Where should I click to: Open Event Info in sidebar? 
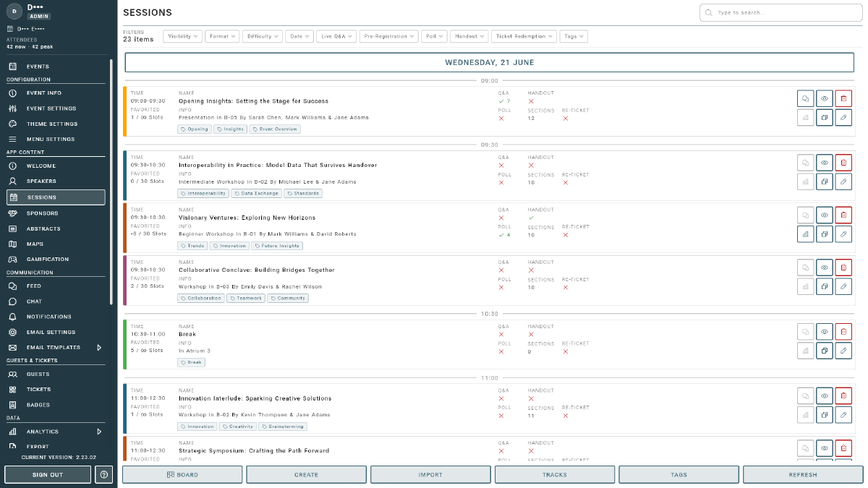pos(56,93)
